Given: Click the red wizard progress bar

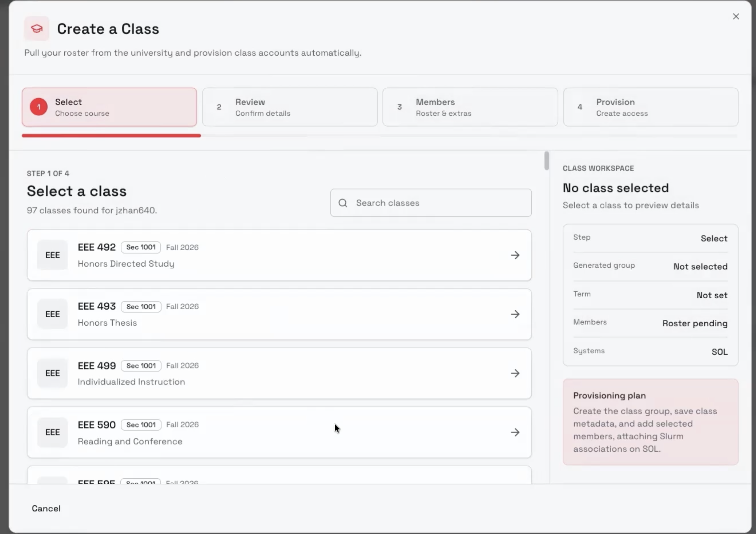Looking at the screenshot, I should 111,136.
